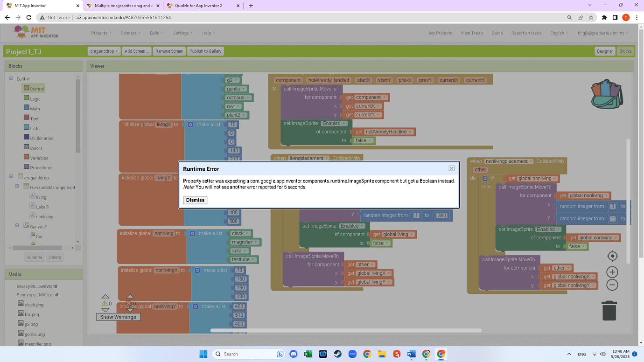The width and height of the screenshot is (644, 362).
Task: Dismiss the runtime error message
Action: (x=195, y=200)
